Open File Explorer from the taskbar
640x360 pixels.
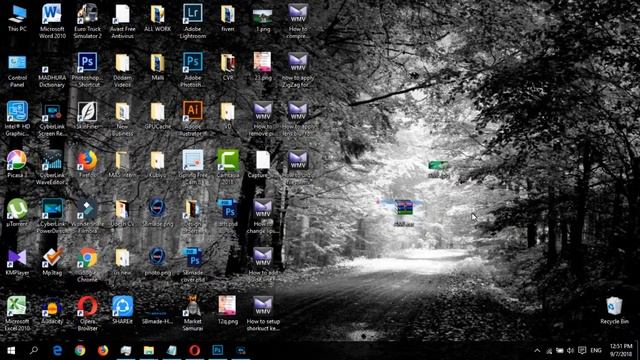tap(149, 350)
